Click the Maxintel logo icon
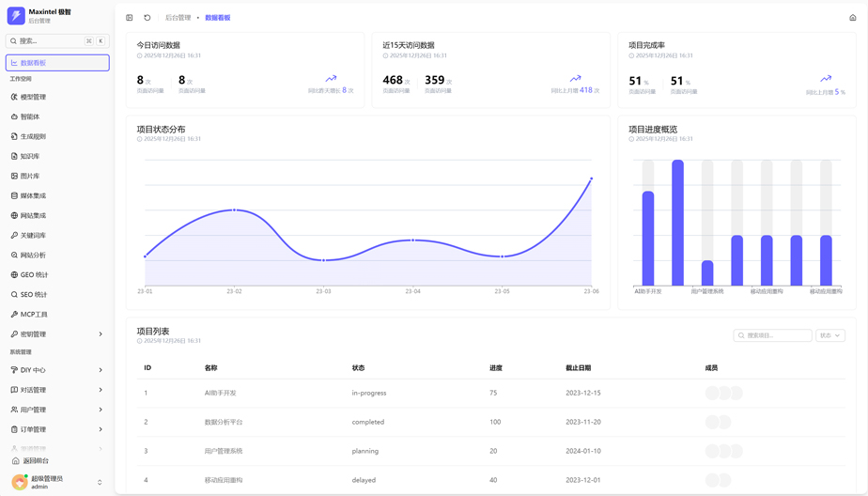This screenshot has height=496, width=868. point(16,16)
